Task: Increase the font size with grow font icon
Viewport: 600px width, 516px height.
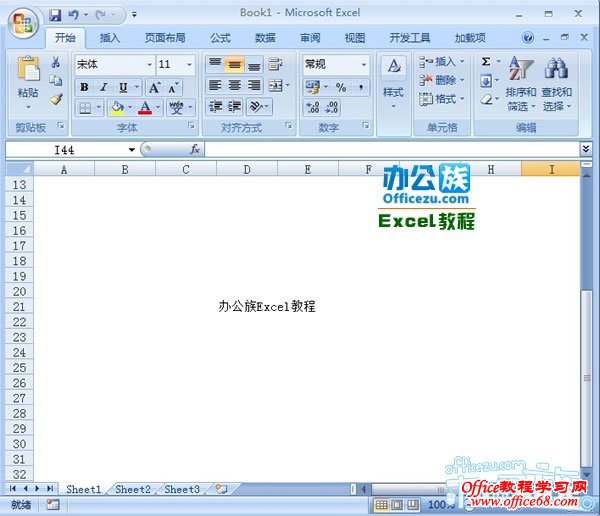Action: pyautogui.click(x=155, y=88)
